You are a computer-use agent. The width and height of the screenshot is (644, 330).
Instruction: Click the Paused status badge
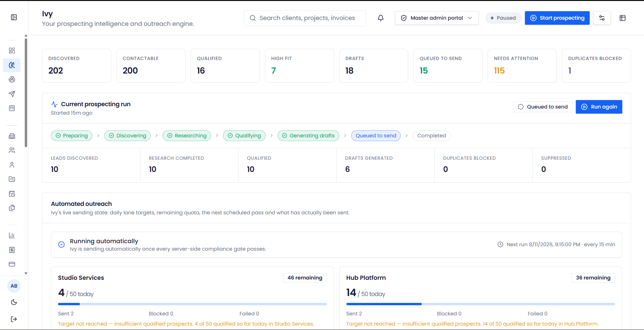pos(503,18)
